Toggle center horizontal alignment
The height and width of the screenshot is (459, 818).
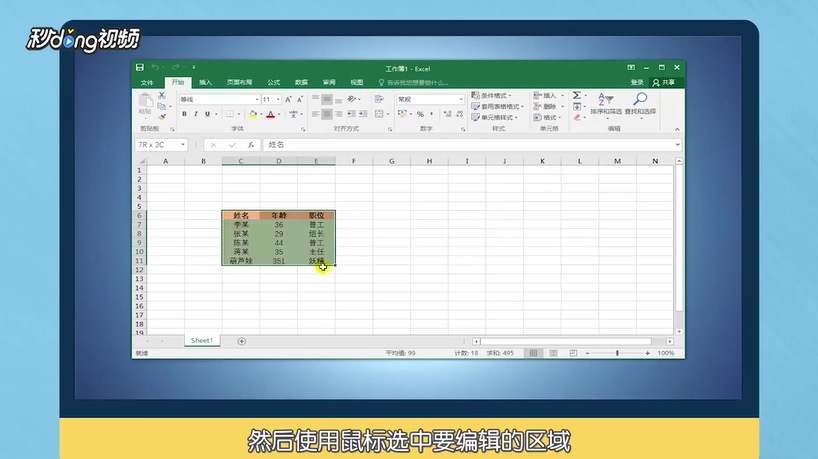coord(327,114)
